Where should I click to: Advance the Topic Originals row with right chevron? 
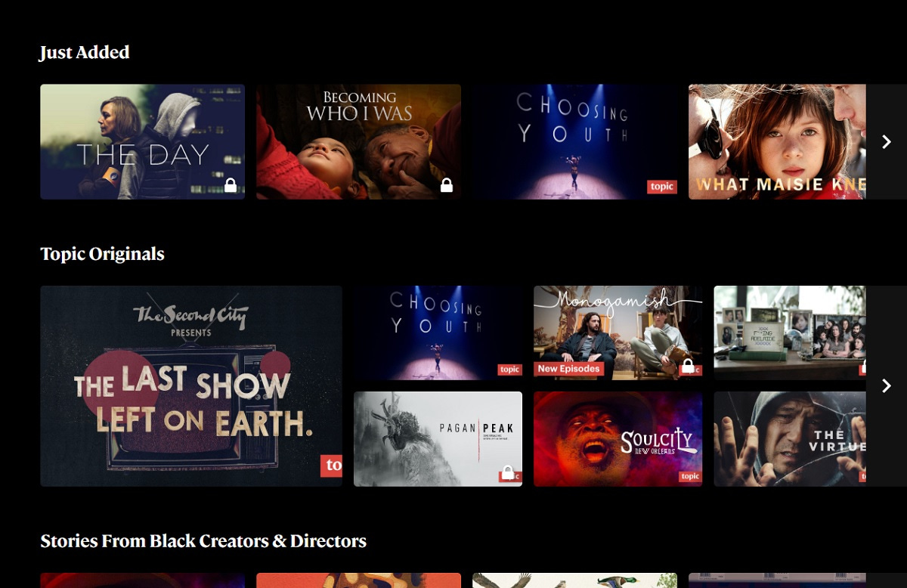coord(887,385)
